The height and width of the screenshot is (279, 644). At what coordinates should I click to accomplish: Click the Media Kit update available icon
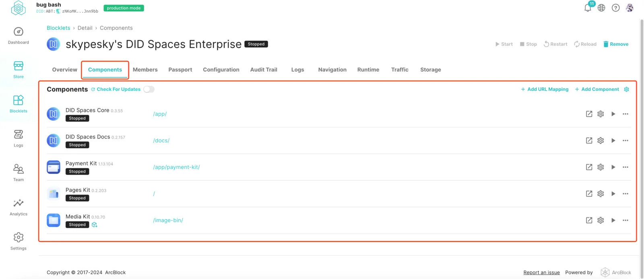94,225
